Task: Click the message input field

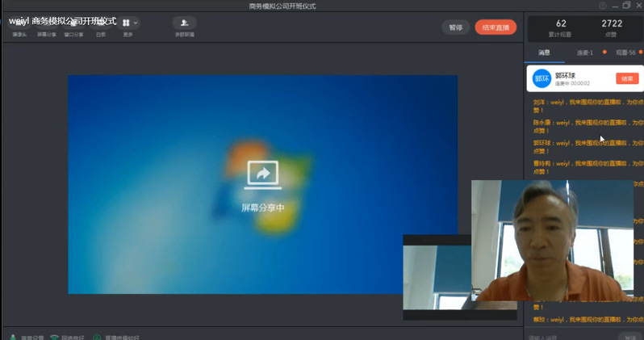Action: pyautogui.click(x=569, y=336)
